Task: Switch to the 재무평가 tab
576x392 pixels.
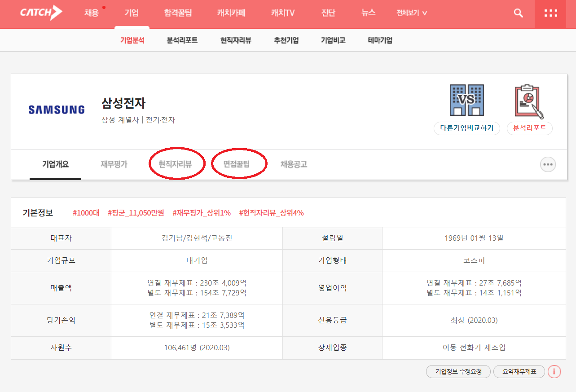Action: 114,164
